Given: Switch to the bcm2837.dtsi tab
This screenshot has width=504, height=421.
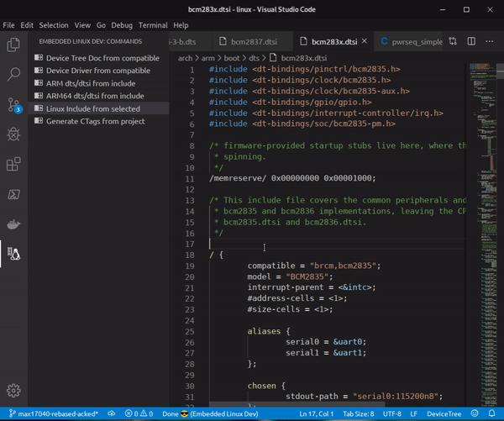Looking at the screenshot, I should click(x=249, y=41).
